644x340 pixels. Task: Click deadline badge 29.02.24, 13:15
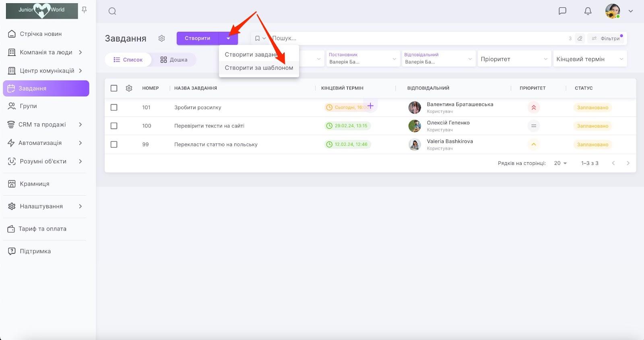pos(347,126)
